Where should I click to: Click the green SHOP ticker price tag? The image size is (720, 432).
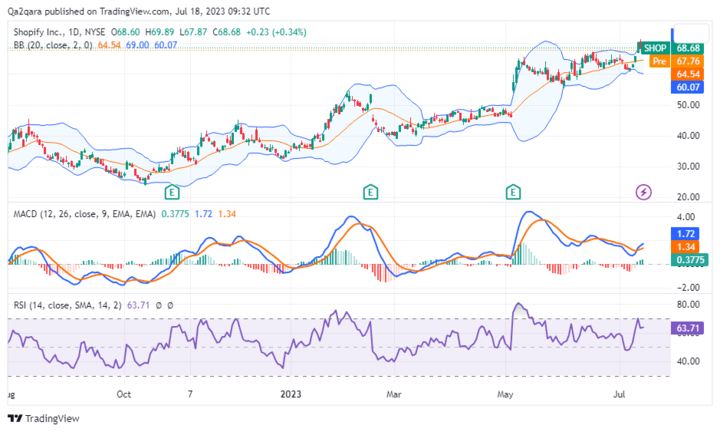tap(653, 48)
